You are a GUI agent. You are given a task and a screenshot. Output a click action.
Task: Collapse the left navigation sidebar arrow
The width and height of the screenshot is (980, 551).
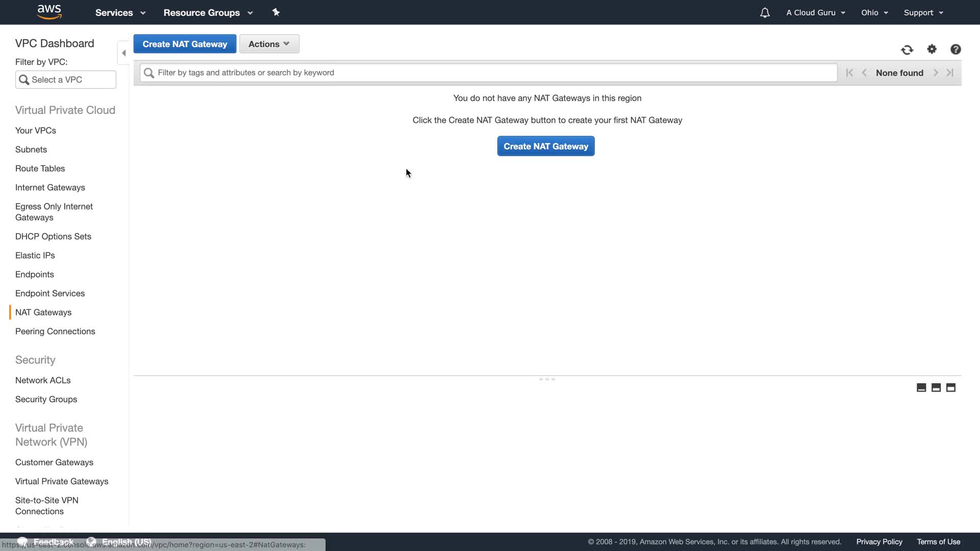coord(124,53)
